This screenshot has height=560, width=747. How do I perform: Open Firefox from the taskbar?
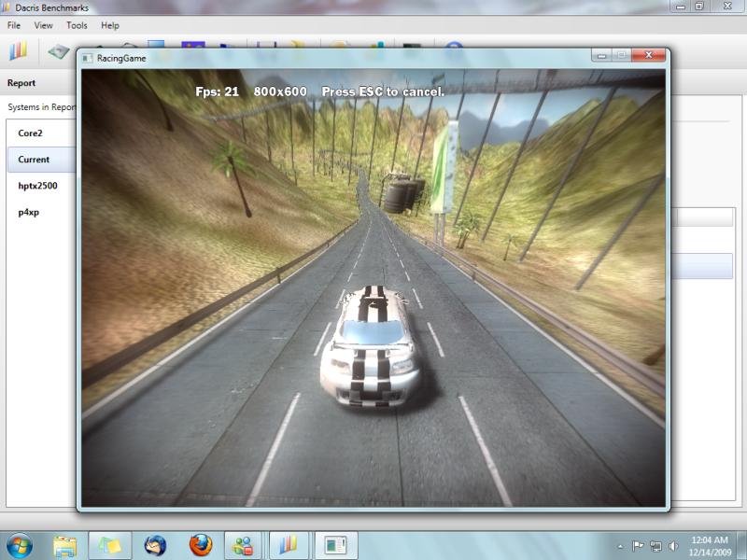pos(201,546)
